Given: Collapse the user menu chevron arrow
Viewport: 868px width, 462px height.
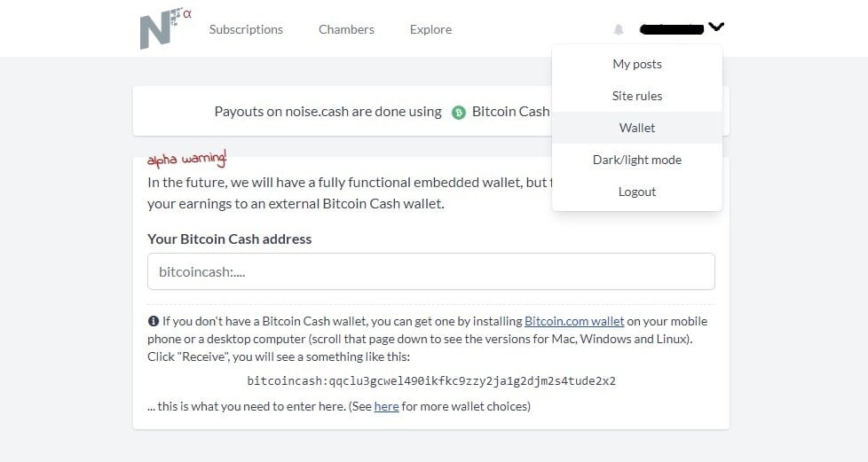Looking at the screenshot, I should click(x=715, y=27).
